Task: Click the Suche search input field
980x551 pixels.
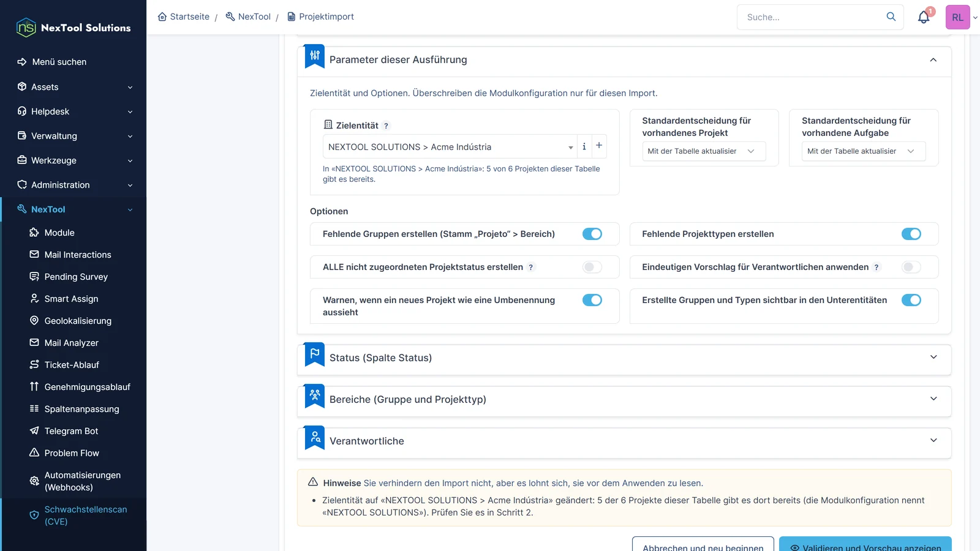Action: click(x=812, y=17)
